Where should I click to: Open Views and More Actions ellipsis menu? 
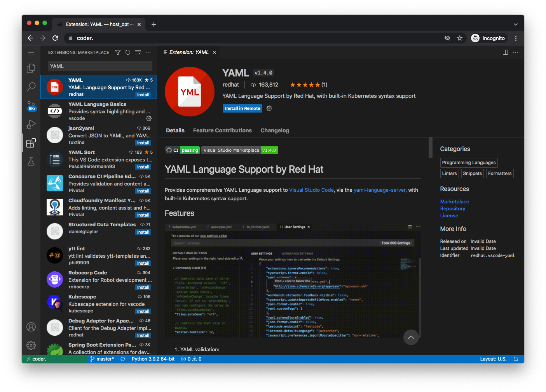(148, 52)
